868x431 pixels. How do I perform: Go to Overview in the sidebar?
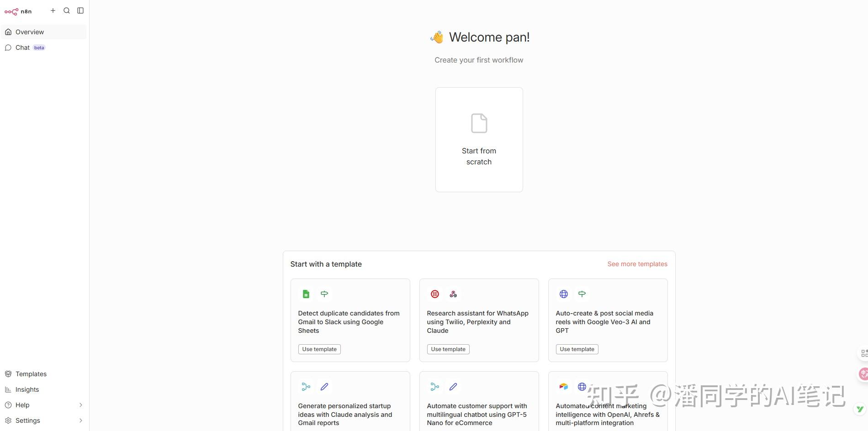pos(44,32)
